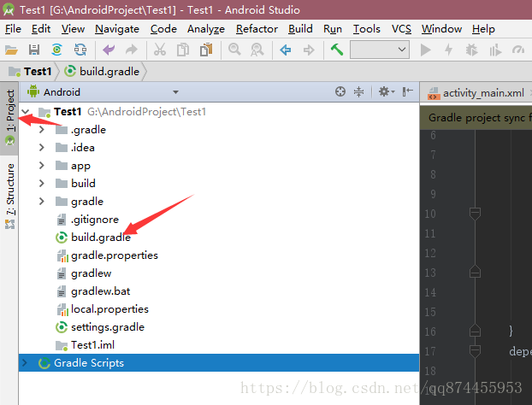
Task: Click the Copy icon in toolbar
Action: [183, 50]
